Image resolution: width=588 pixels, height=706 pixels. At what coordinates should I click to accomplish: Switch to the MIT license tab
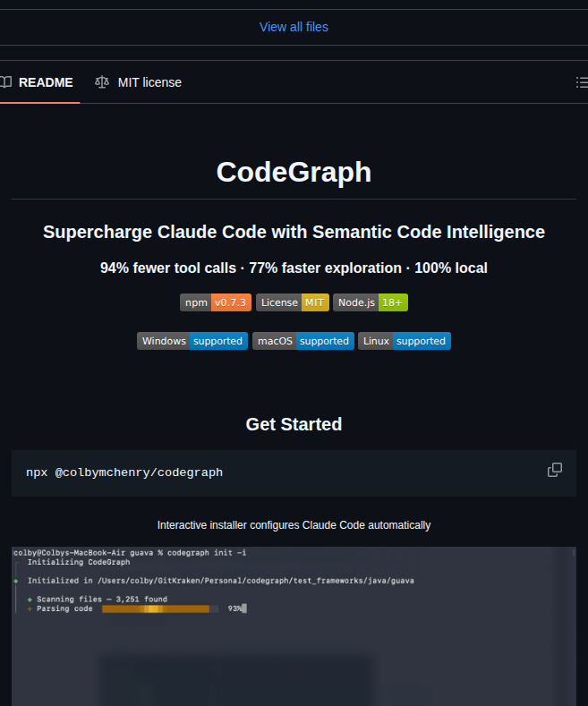click(x=138, y=82)
